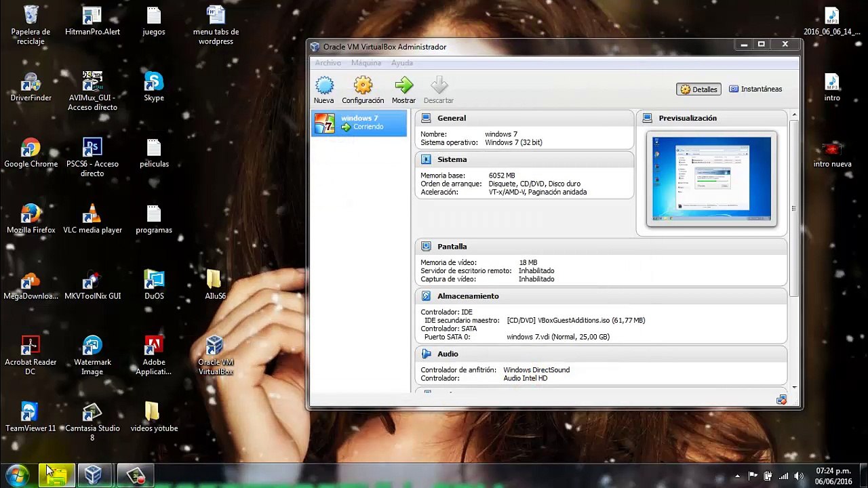The image size is (868, 488).
Task: Open the Archivo menu
Action: [x=328, y=63]
